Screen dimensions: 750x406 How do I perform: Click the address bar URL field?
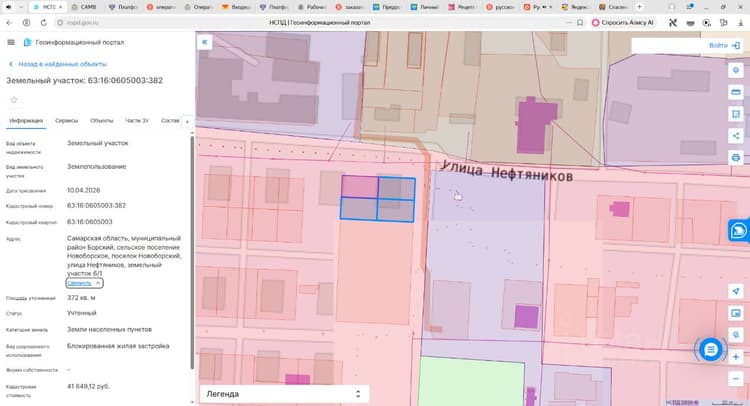[x=319, y=22]
